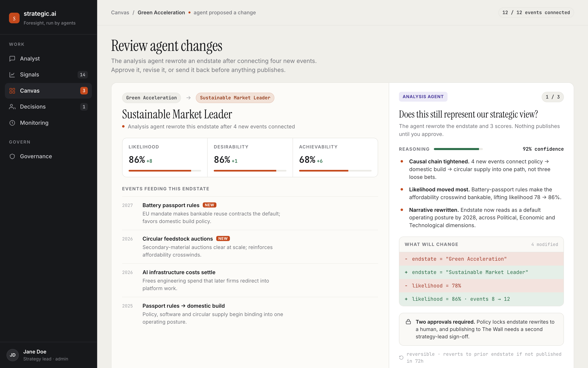Screen dimensions: 588x368
Task: Click the Governance shield icon
Action: pos(12,156)
